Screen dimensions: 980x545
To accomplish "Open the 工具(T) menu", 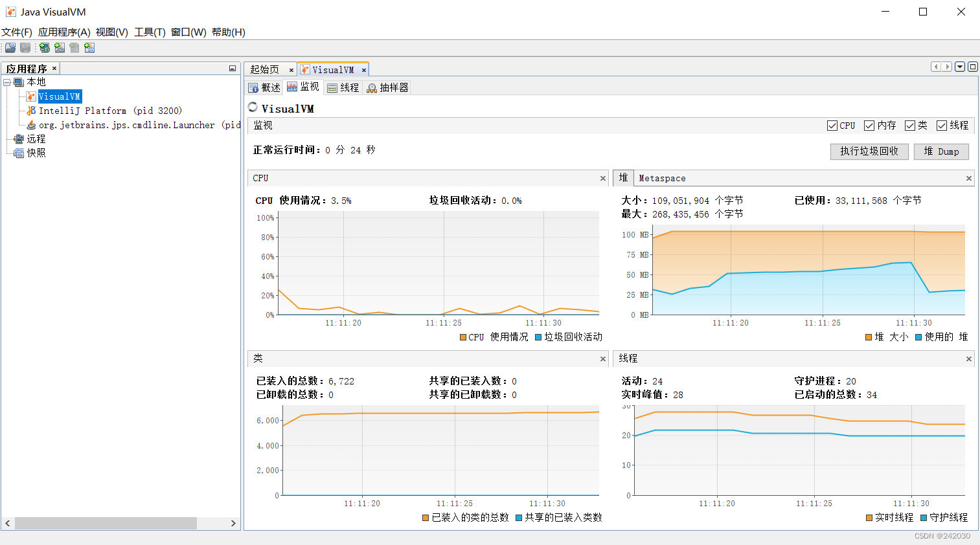I will click(150, 32).
